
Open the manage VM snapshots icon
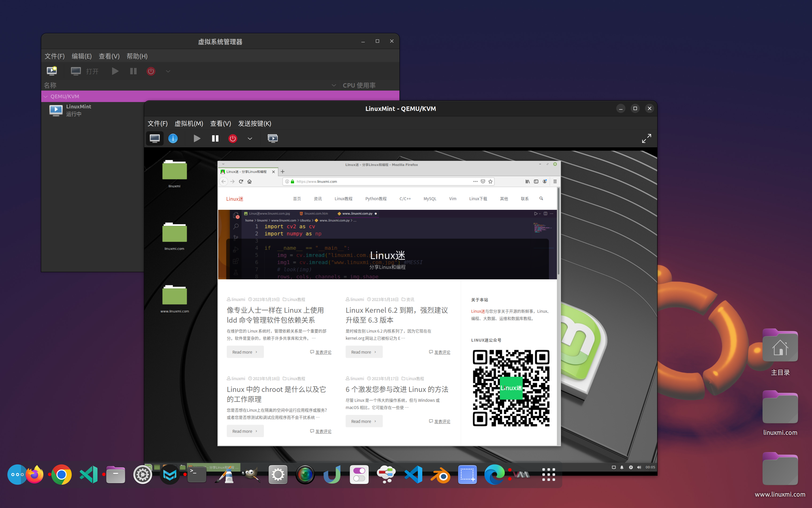click(x=273, y=138)
